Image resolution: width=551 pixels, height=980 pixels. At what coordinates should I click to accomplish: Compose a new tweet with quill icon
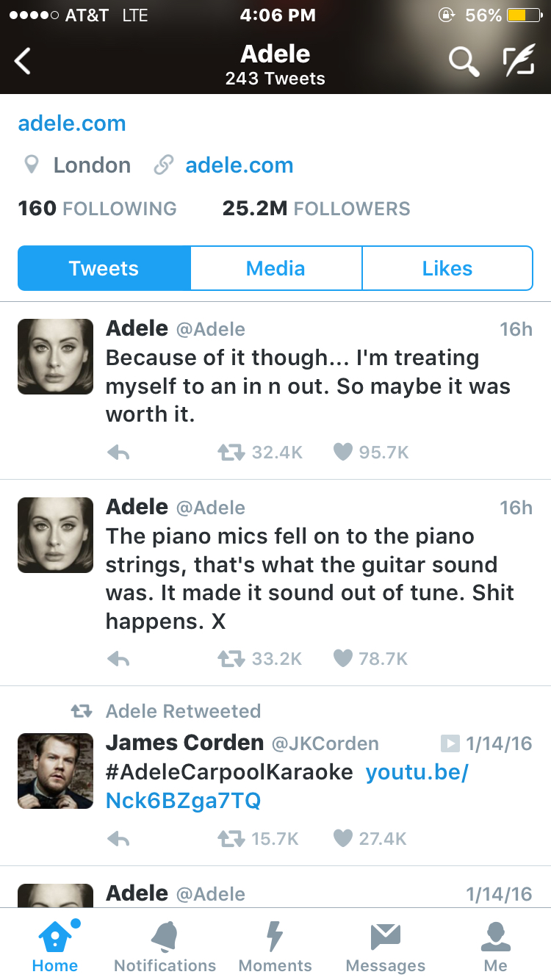(x=518, y=62)
